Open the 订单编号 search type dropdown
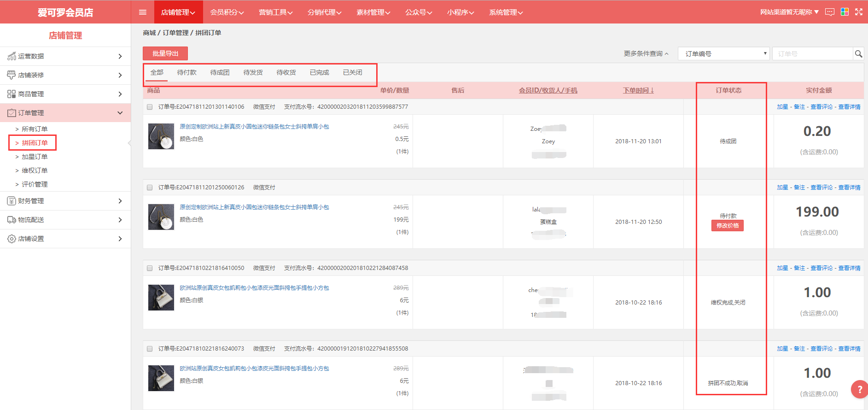Screen dimensions: 868x410 point(723,54)
